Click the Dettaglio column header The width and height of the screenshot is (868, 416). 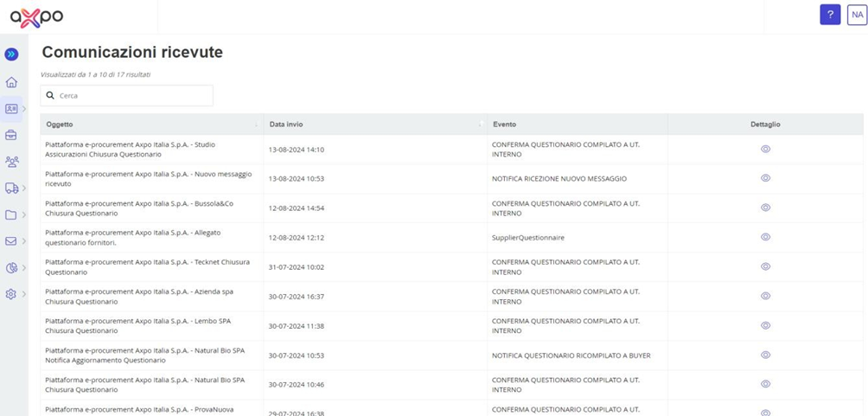tap(766, 125)
